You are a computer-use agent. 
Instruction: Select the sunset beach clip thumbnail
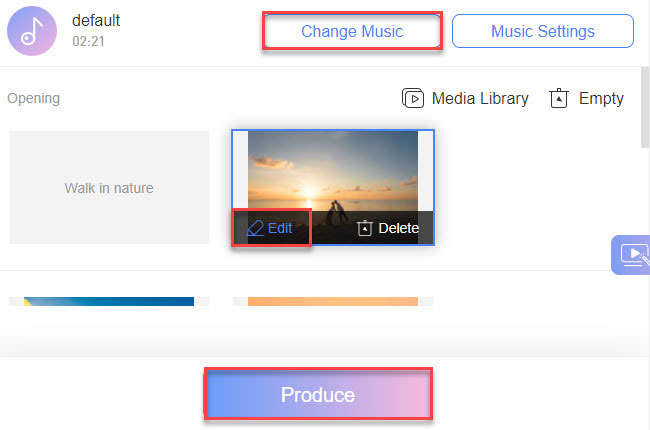[x=333, y=172]
